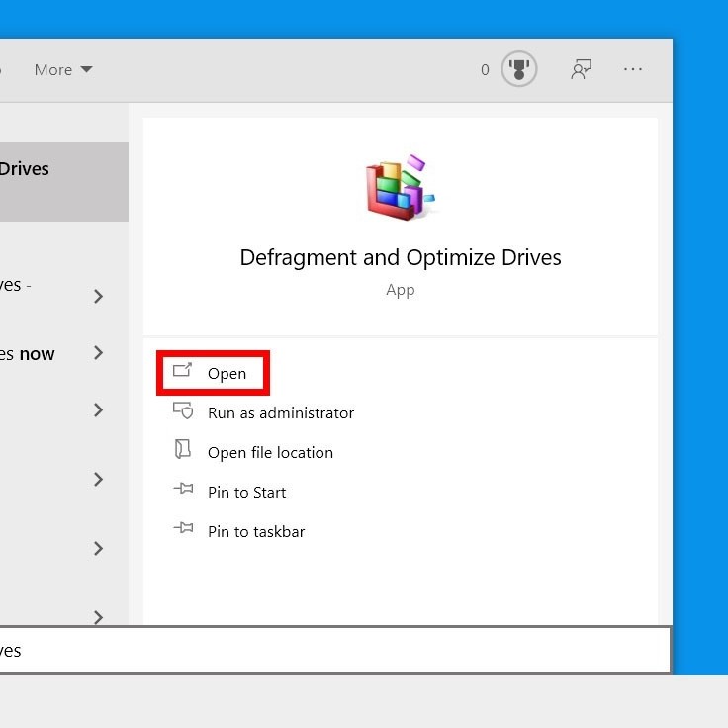Click the shield icon beside Run as administrator
This screenshot has width=728, height=728.
pos(183,409)
